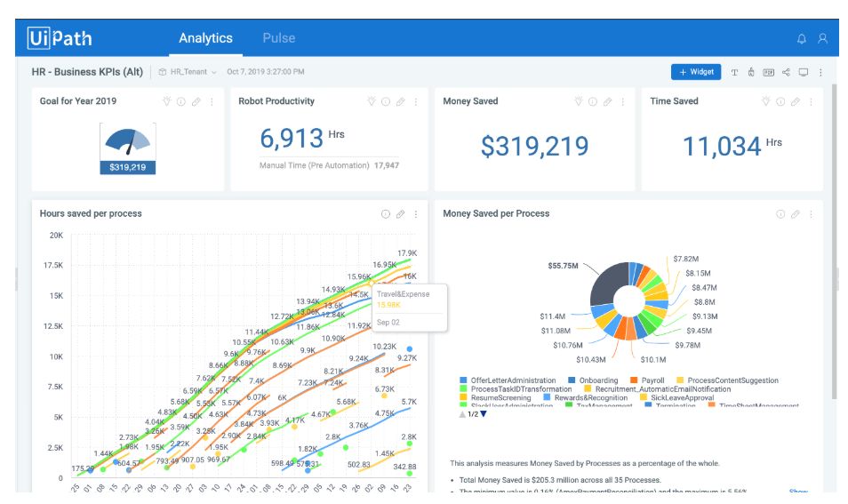This screenshot has width=848, height=504.
Task: Show info for Goal for Year 2019 widget
Action: pyautogui.click(x=181, y=101)
